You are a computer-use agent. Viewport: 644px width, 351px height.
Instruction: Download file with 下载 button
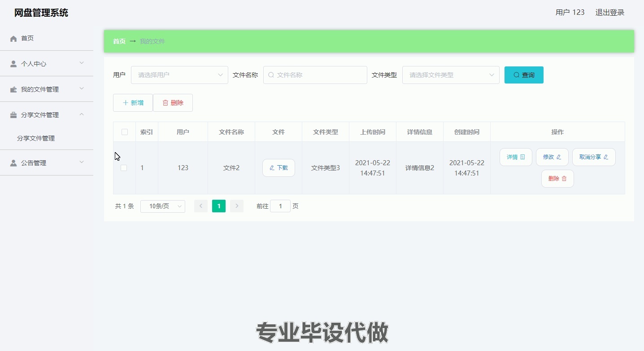coord(278,168)
